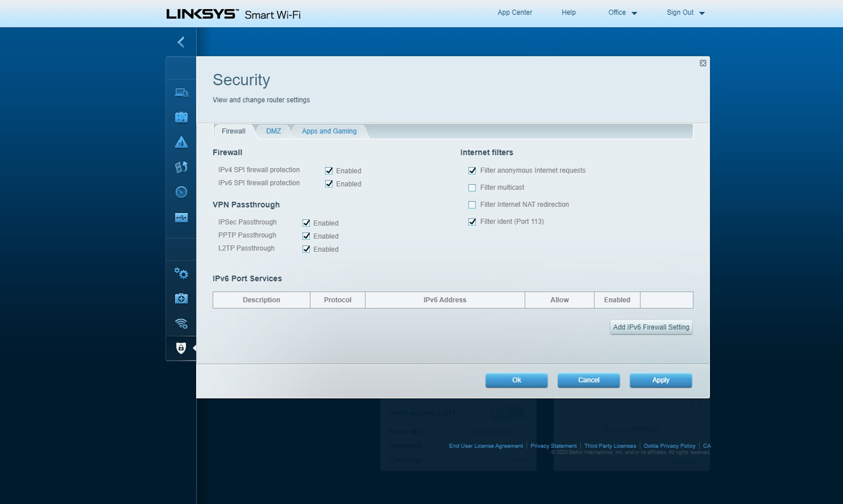Disable Filter ident Port 113 checkbox
843x504 pixels.
(x=473, y=221)
